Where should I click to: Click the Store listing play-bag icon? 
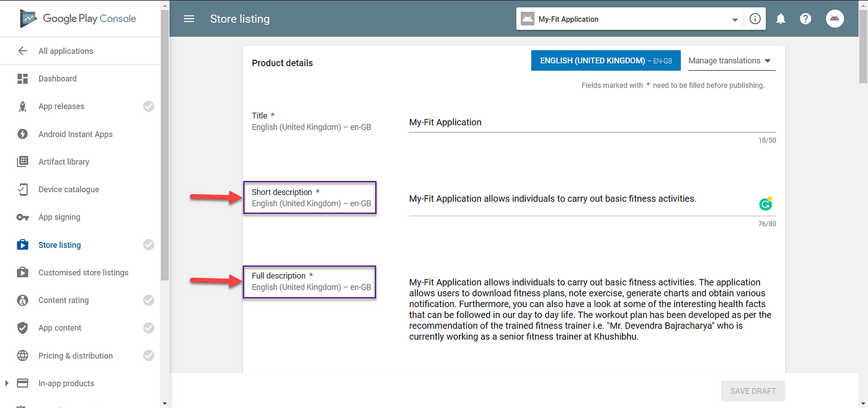23,245
